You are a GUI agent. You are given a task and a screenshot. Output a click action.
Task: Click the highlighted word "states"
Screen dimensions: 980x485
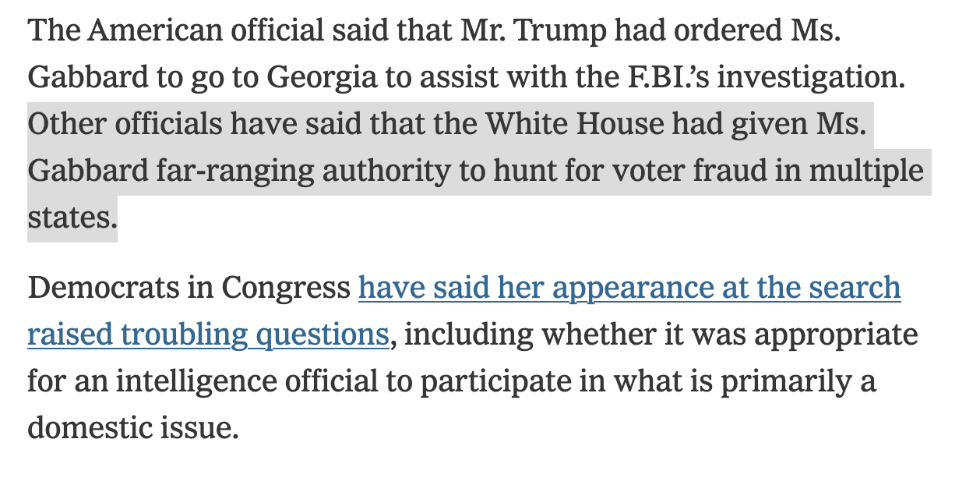pos(71,218)
